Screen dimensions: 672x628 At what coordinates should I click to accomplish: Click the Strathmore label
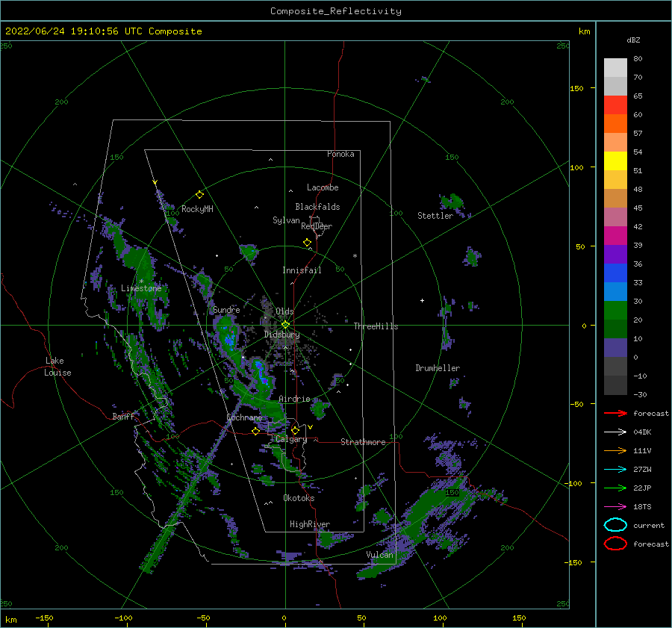tap(363, 442)
